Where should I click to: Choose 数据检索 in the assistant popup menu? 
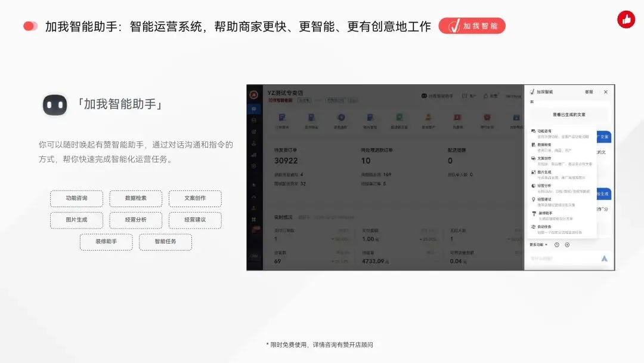(x=561, y=147)
